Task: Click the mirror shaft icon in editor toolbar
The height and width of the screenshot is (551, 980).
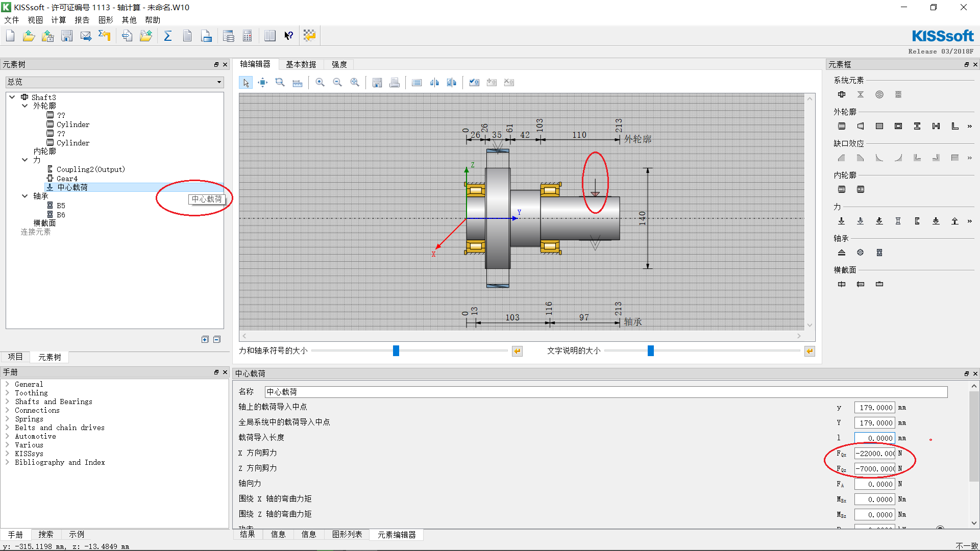Action: click(434, 83)
